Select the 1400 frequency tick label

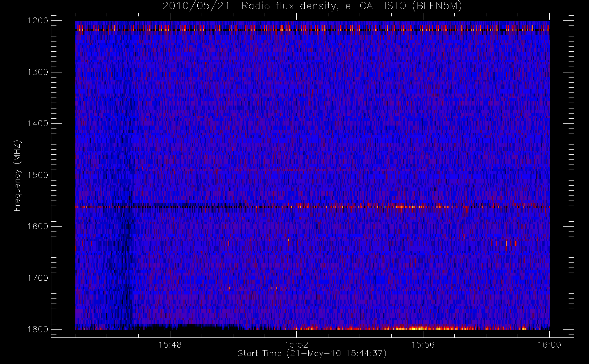38,123
